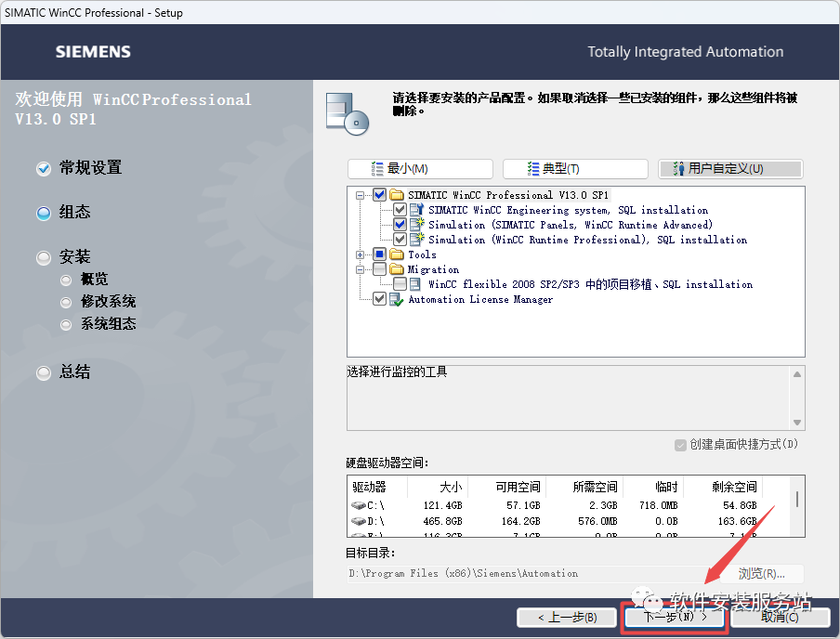Screen dimensions: 840x639
Task: Toggle the SIMATIC WinCC Professional V13.0 SP1 root checkbox
Action: tap(379, 194)
